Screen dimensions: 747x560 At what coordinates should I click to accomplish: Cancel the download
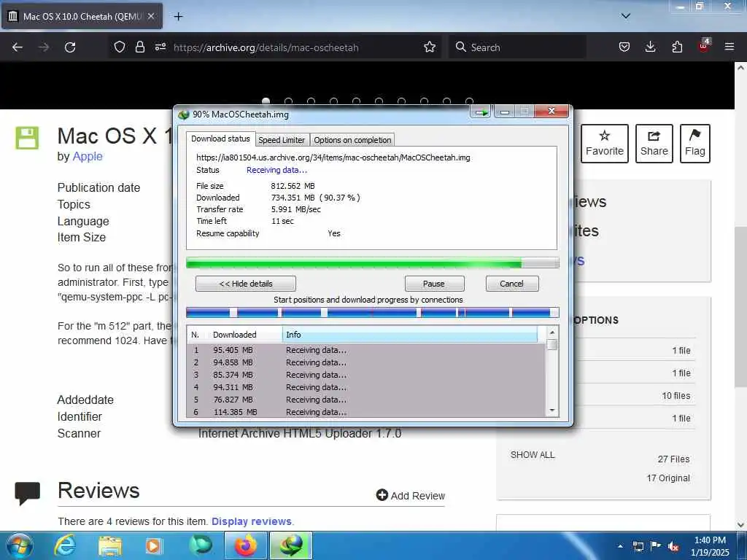coord(511,284)
